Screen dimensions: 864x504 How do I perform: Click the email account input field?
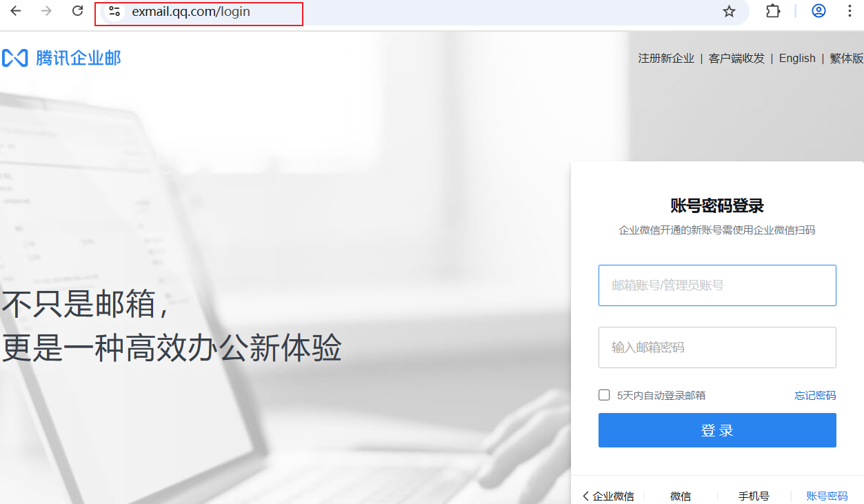(x=717, y=285)
